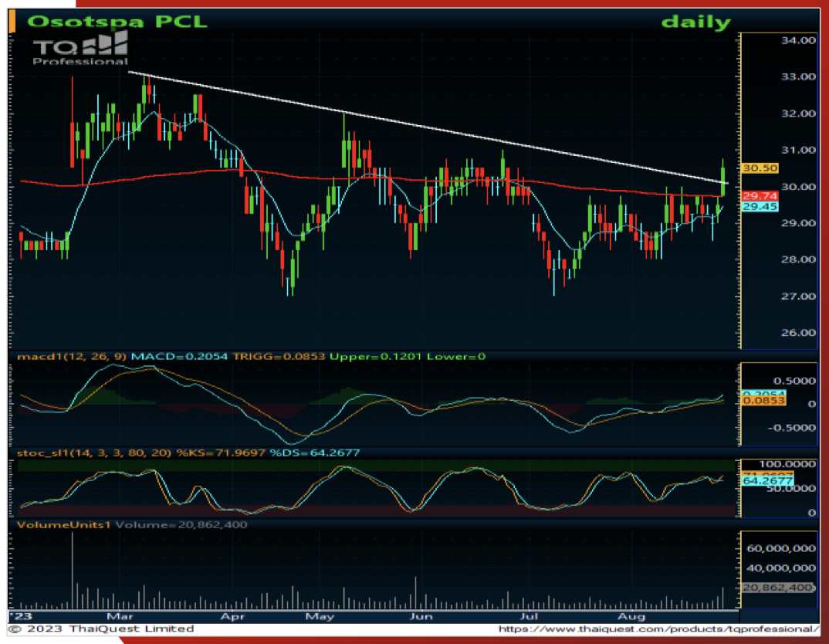This screenshot has width=829, height=644.
Task: Open the thaiquest.com tqprofessional URL
Action: tap(658, 629)
